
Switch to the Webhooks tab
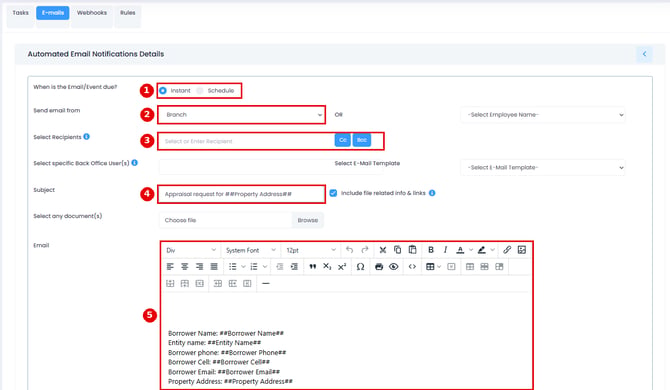tap(92, 13)
